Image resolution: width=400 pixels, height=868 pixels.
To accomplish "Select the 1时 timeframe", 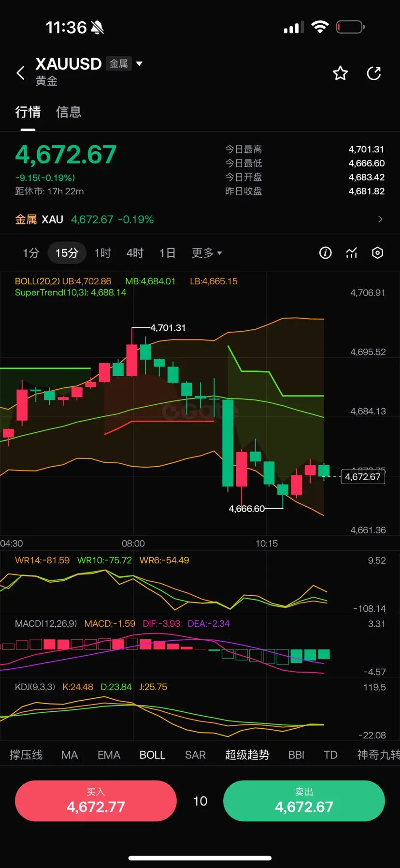I will [x=103, y=253].
